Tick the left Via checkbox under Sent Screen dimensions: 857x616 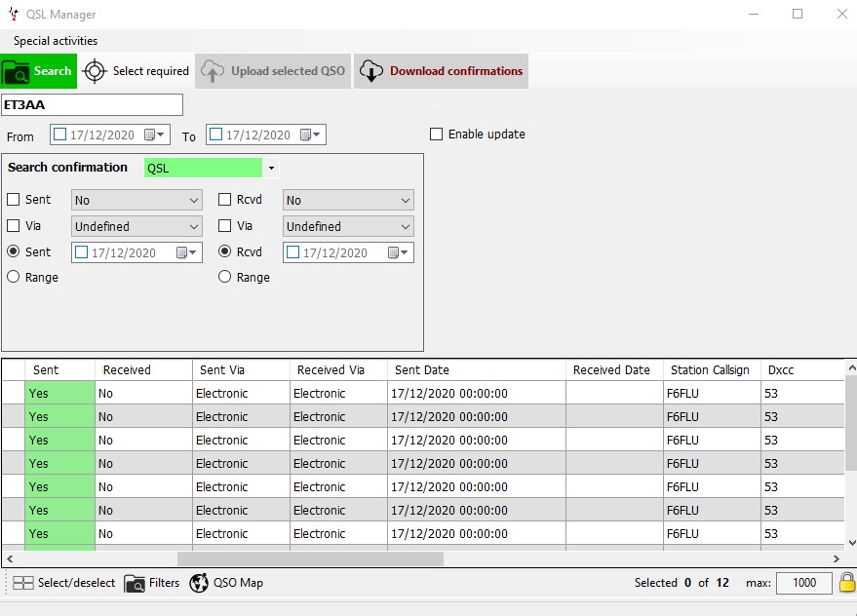13,226
